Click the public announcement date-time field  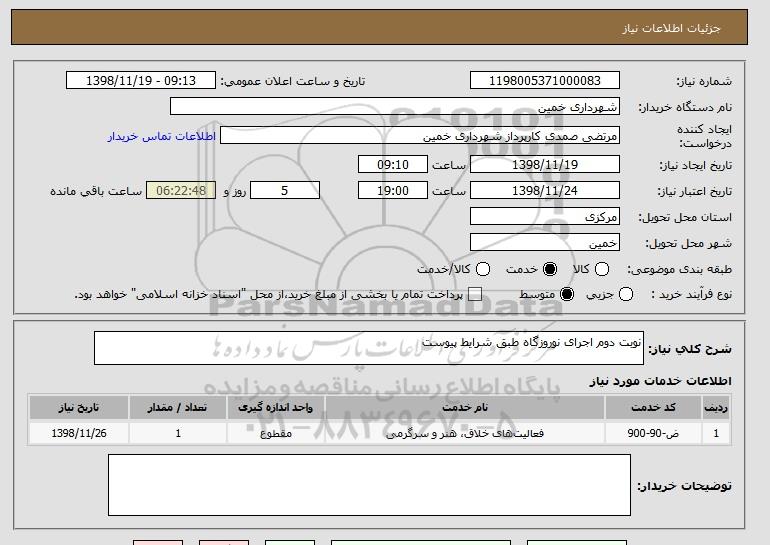click(141, 81)
